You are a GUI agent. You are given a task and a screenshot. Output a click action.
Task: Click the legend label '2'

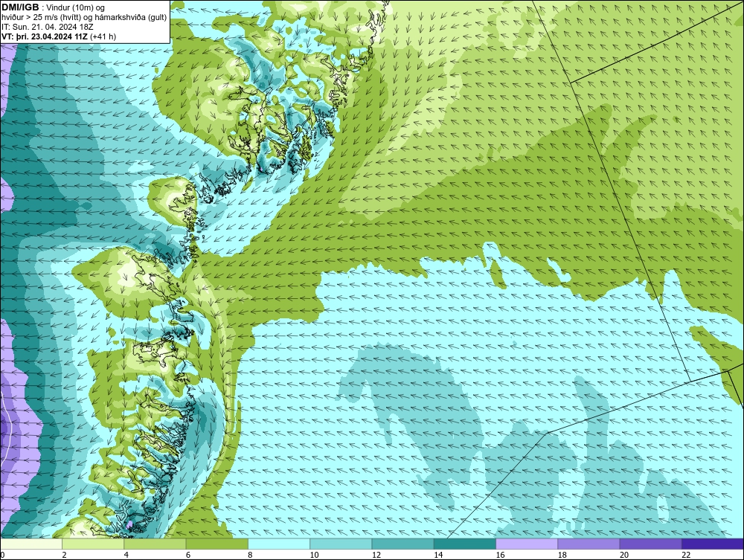pos(64,556)
